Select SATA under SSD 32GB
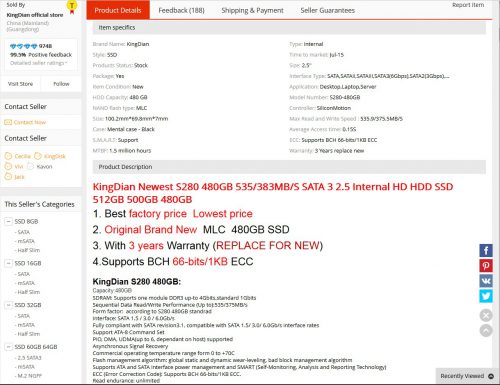Image resolution: width=500 pixels, height=385 pixels. [23, 316]
